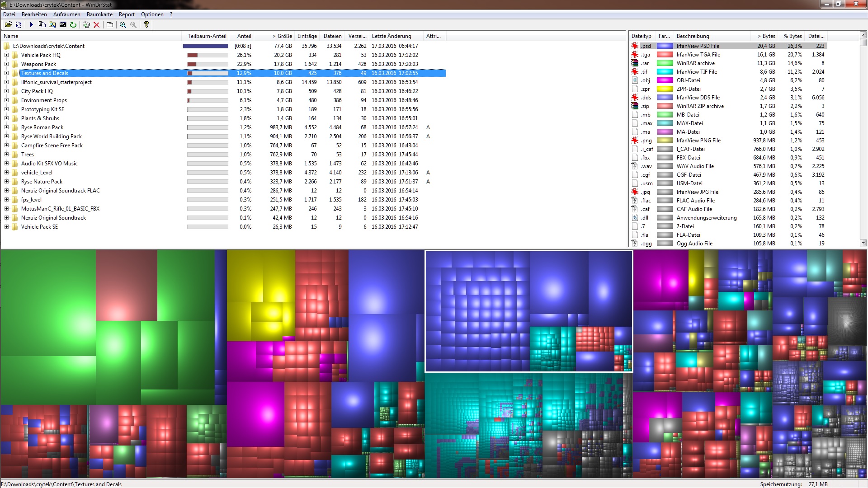Select the Ryse Roman Pack folder row
The height and width of the screenshot is (488, 868).
click(x=42, y=127)
